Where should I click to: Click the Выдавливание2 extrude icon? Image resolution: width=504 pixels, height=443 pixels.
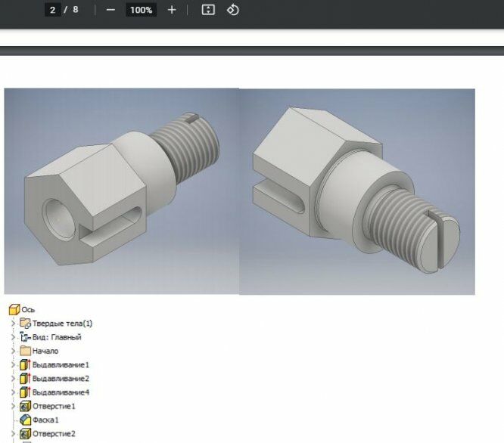(x=25, y=379)
